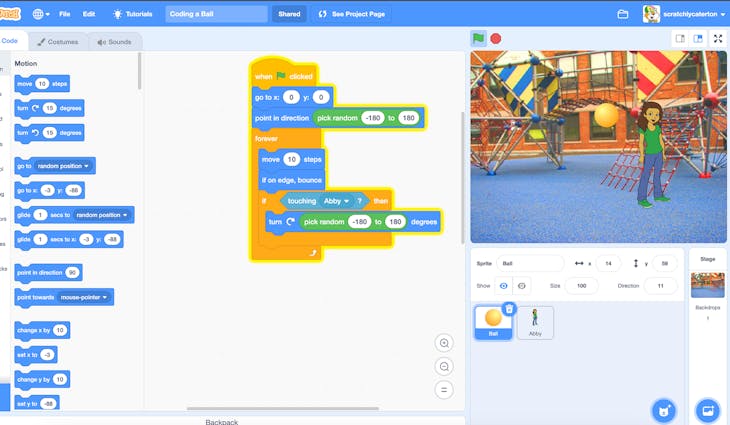Click turn clockwise 15 degrees palette block

(x=49, y=108)
